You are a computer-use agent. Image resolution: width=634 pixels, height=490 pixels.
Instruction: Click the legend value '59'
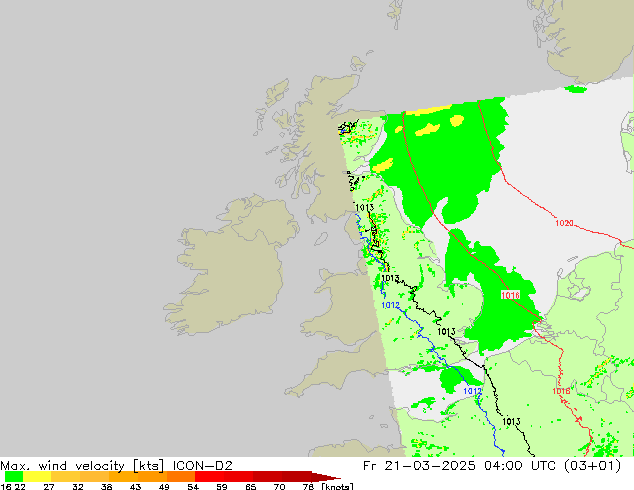222,486
